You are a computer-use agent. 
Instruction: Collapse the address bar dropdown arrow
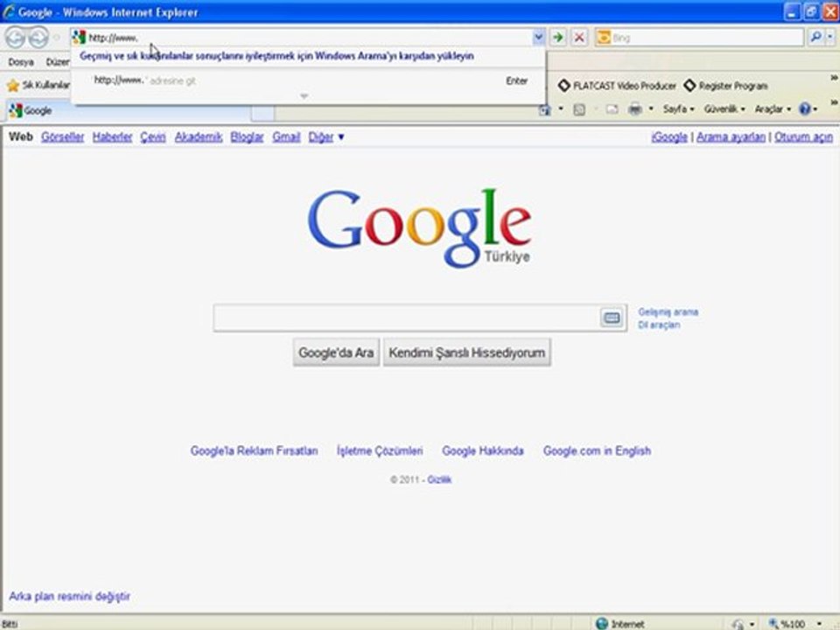point(538,38)
